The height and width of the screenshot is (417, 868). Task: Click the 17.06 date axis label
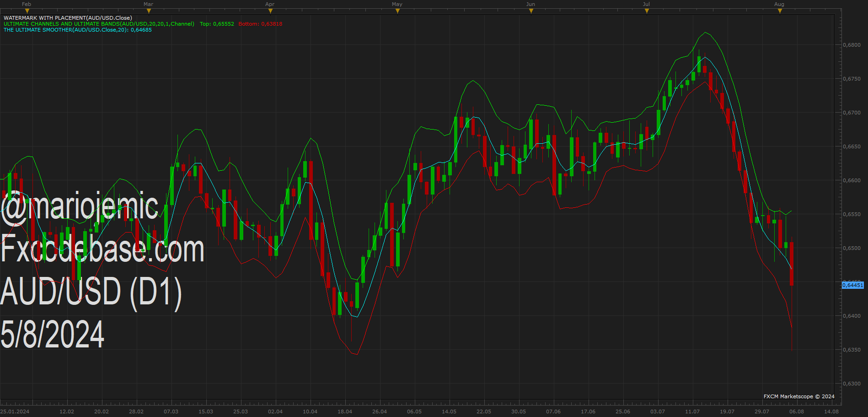(x=588, y=412)
